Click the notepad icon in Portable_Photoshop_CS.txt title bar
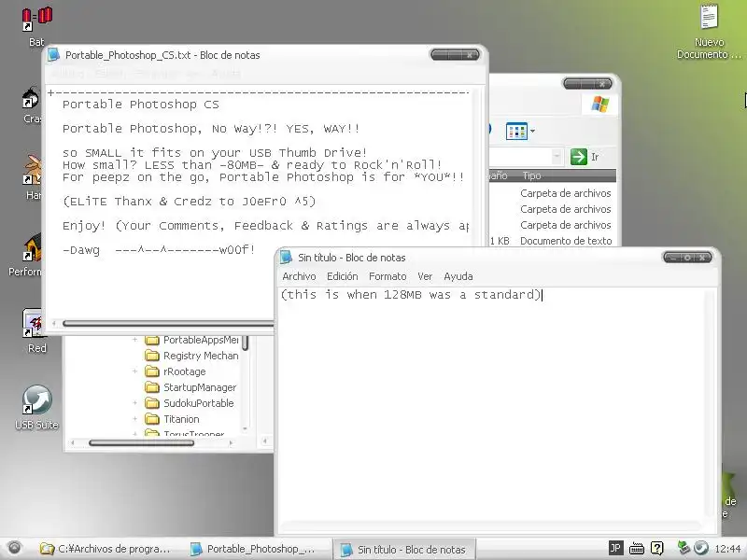 click(53, 55)
